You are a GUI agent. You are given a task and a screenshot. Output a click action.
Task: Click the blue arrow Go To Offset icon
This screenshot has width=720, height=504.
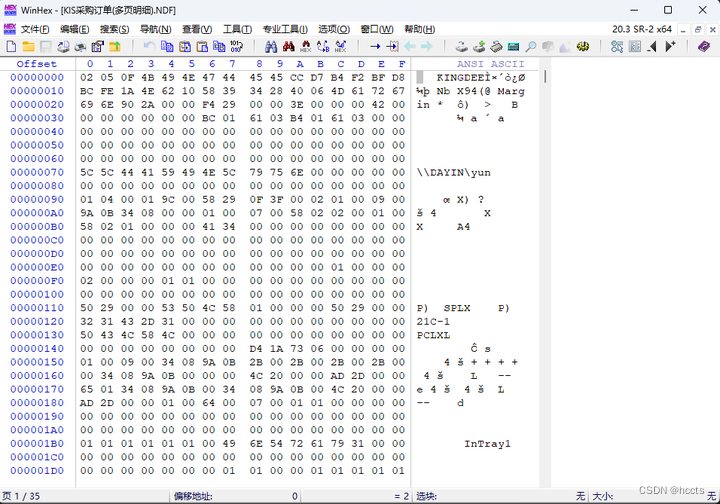click(x=375, y=46)
